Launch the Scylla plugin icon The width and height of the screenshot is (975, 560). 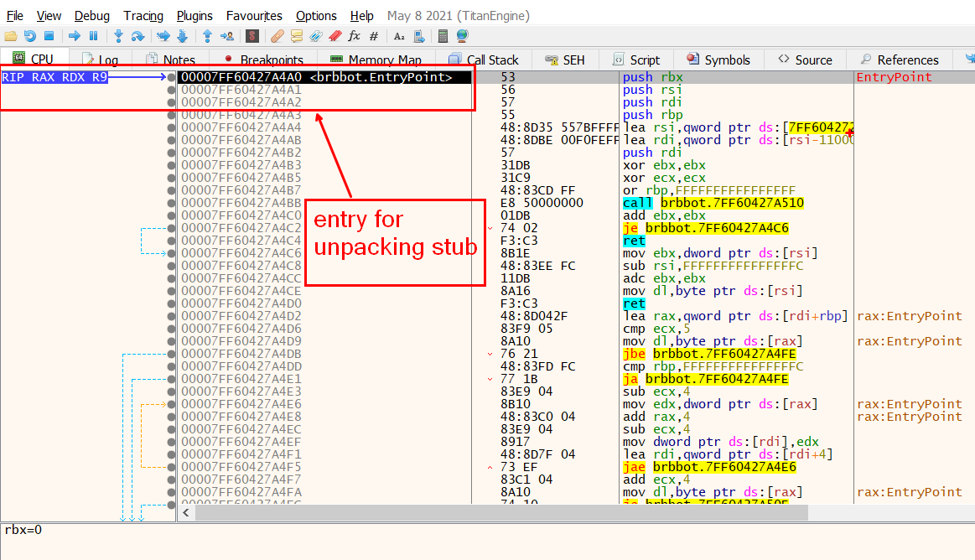point(252,36)
